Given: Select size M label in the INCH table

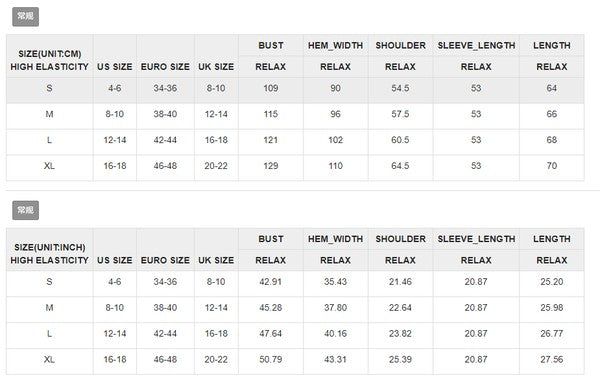Looking at the screenshot, I should (x=49, y=310).
